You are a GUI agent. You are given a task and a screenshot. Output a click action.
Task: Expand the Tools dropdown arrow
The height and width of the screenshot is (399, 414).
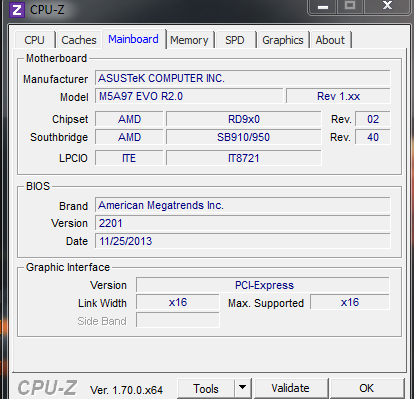(243, 388)
